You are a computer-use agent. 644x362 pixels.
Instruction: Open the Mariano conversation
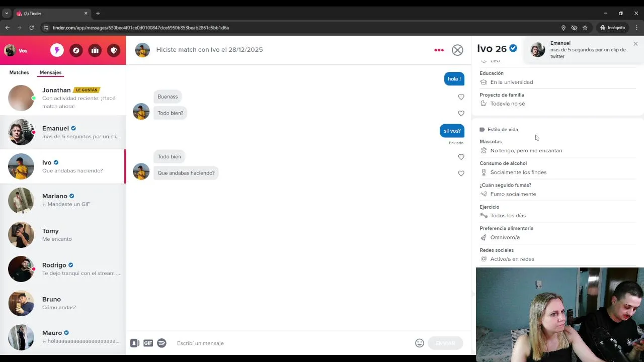(x=63, y=200)
